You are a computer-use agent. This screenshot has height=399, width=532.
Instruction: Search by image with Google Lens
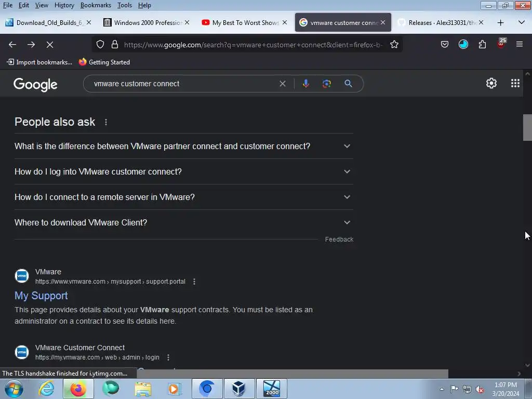coord(327,84)
